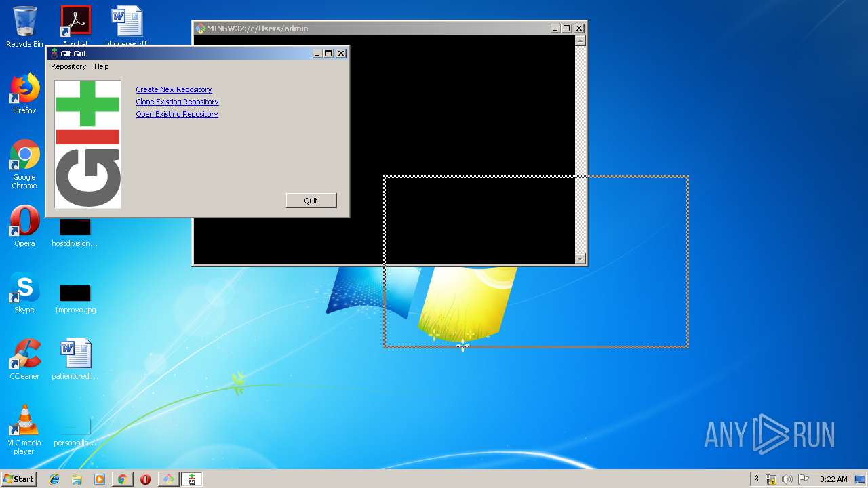This screenshot has height=488, width=868.
Task: Click the 8:22 AM taskbar clock
Action: (x=833, y=479)
